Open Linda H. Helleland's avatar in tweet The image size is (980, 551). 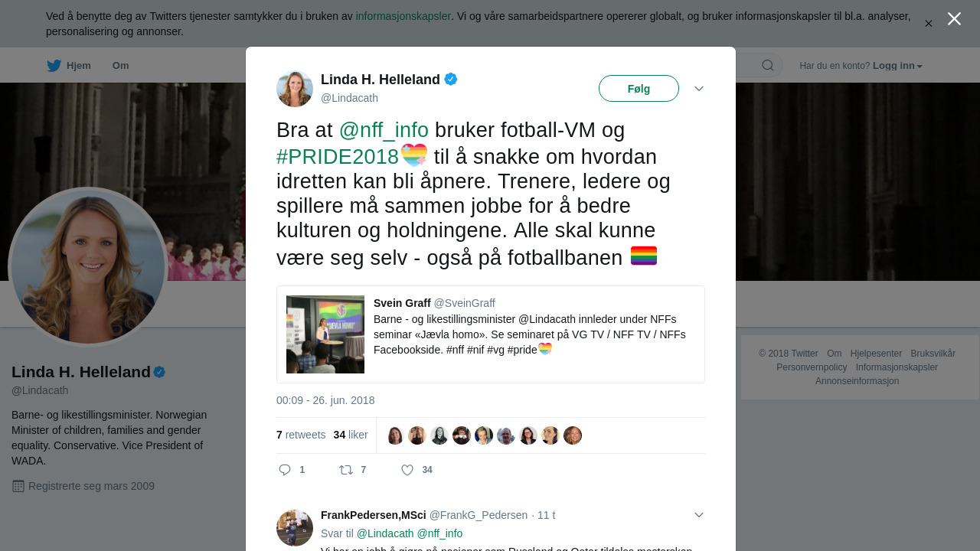295,89
